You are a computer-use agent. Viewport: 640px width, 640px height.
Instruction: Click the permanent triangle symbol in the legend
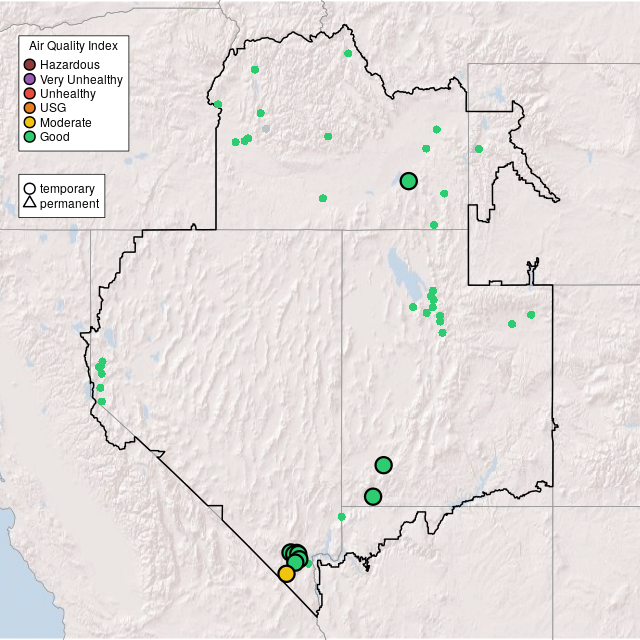(30, 204)
